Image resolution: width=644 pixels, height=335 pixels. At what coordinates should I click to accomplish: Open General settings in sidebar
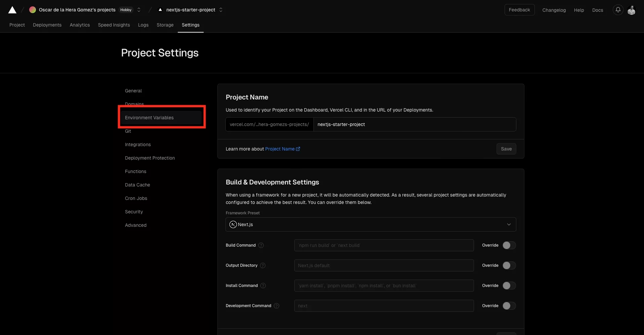tap(133, 91)
